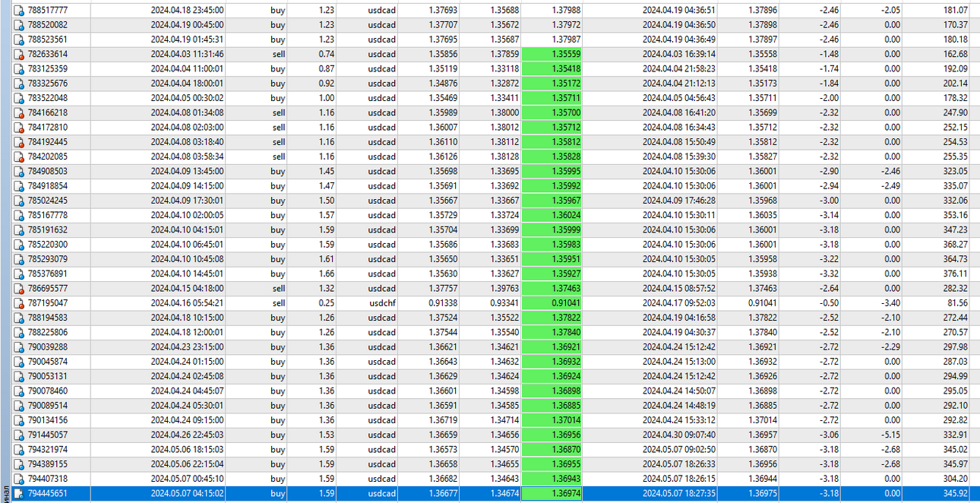Click the sell order icon for 783125359
The image size is (980, 503).
click(18, 68)
